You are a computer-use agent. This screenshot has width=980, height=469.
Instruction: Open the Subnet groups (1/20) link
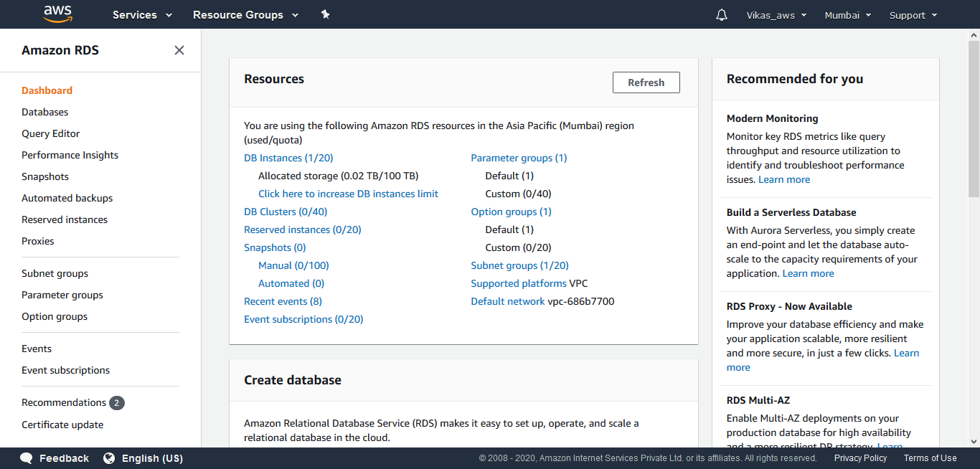pos(519,265)
